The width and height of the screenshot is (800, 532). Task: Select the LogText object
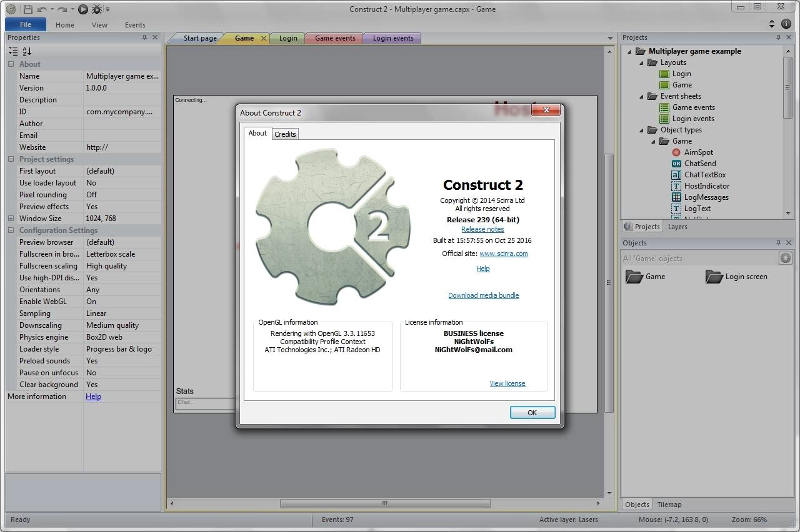pyautogui.click(x=697, y=209)
